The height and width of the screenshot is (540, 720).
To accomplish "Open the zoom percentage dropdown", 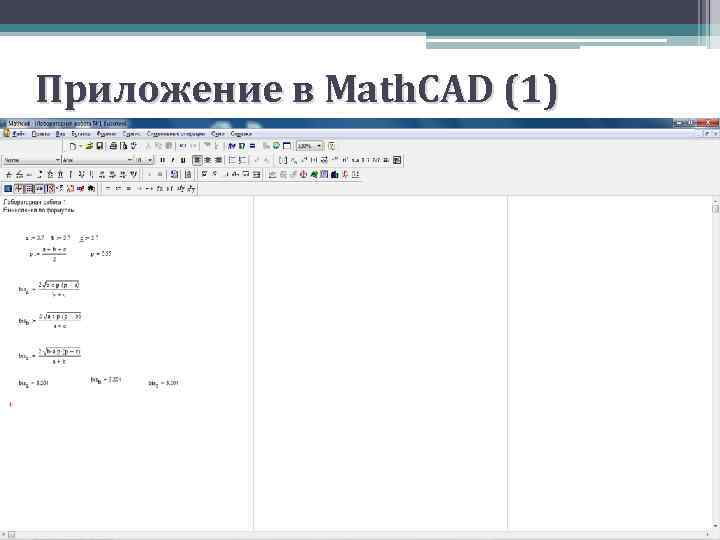I will 320,146.
